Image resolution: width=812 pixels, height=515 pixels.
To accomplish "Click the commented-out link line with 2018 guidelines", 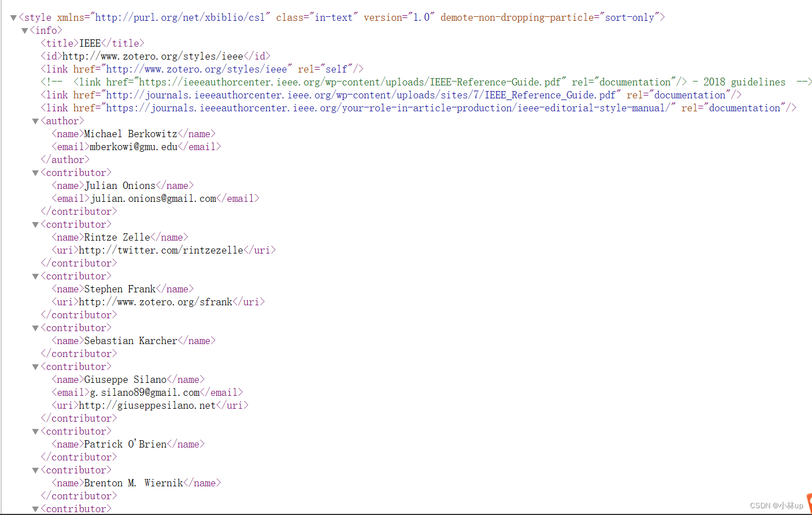I will coord(426,82).
